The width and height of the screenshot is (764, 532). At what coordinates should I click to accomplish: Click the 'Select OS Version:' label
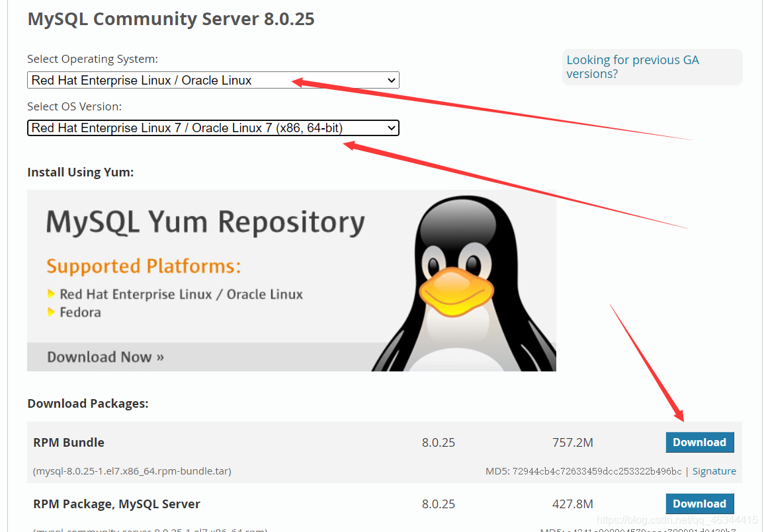(75, 106)
